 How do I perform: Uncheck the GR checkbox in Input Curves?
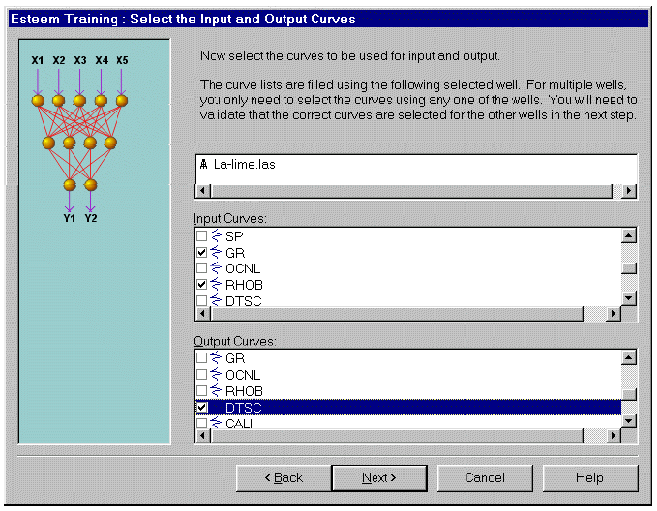pos(202,254)
